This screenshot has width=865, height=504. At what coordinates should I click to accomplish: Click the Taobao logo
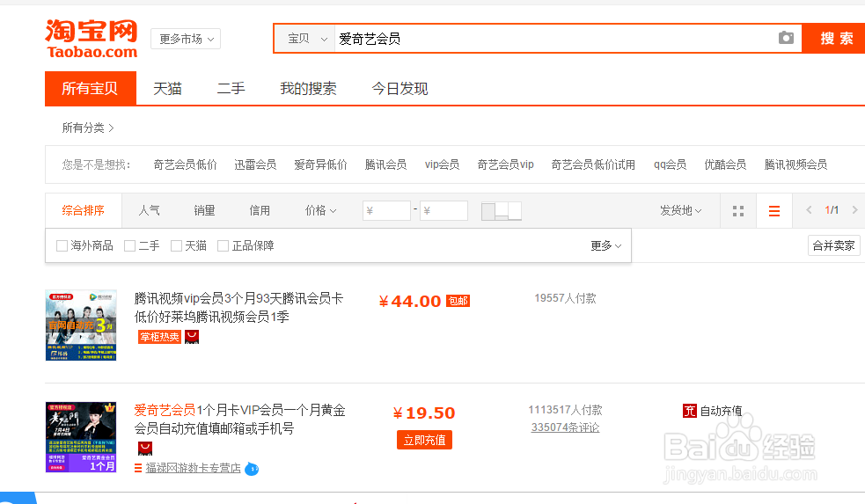point(91,39)
